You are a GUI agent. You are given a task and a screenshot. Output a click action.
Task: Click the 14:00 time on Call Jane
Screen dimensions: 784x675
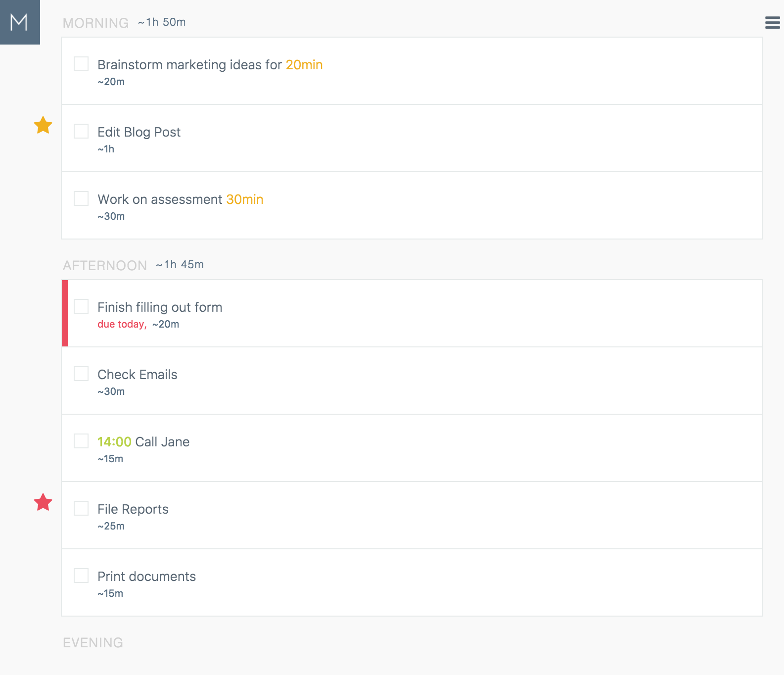pyautogui.click(x=114, y=442)
